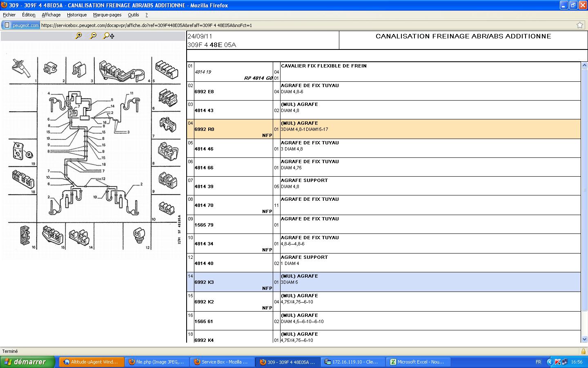Open the Outils menu
The width and height of the screenshot is (588, 368).
(133, 15)
